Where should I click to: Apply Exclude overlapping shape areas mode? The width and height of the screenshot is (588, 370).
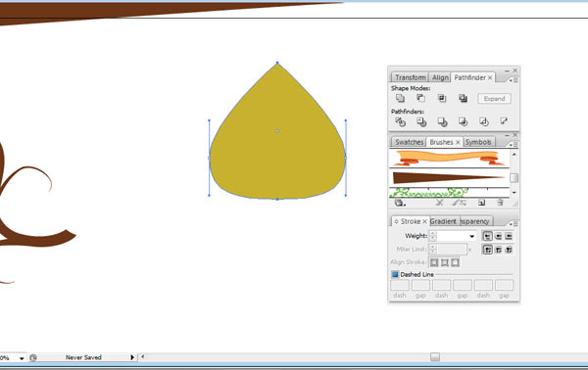pos(463,98)
